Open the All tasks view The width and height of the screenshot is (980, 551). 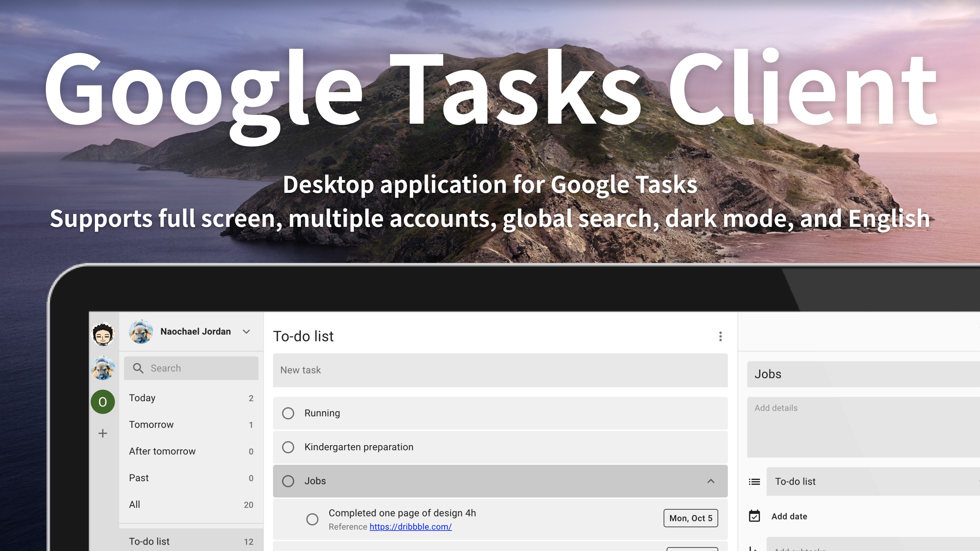pyautogui.click(x=135, y=504)
